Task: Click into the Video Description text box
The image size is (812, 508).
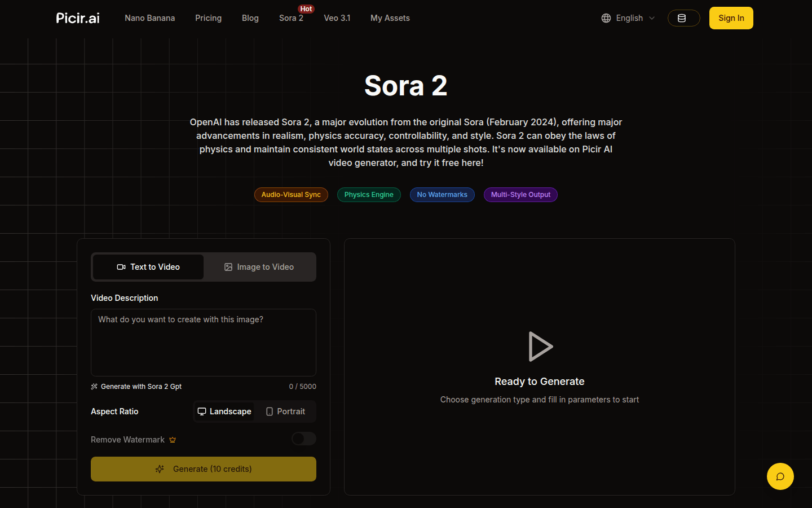Action: 204,343
